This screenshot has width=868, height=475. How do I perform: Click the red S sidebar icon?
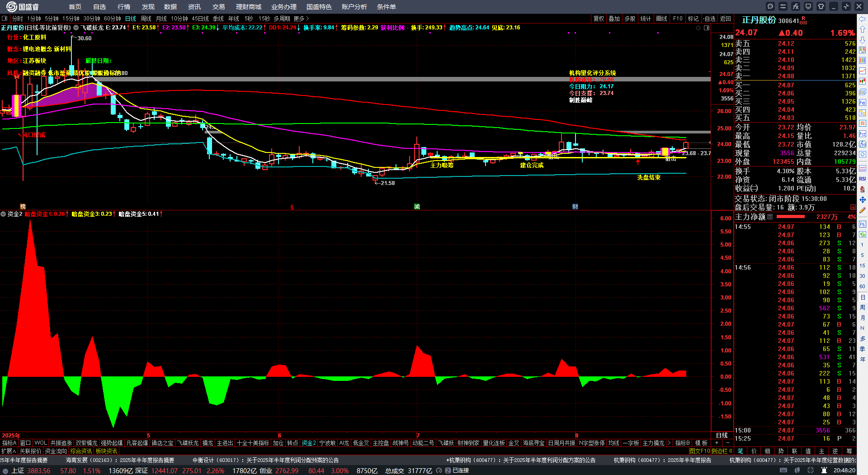click(x=863, y=189)
